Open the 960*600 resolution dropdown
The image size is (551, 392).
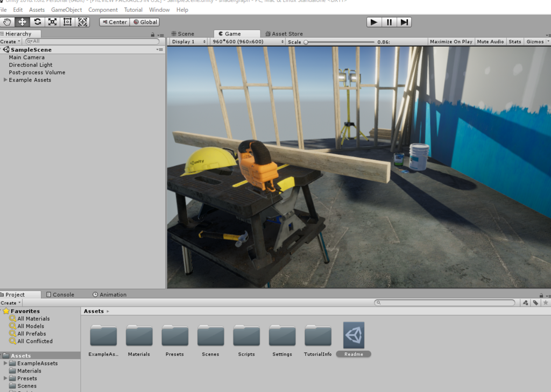[x=248, y=41]
